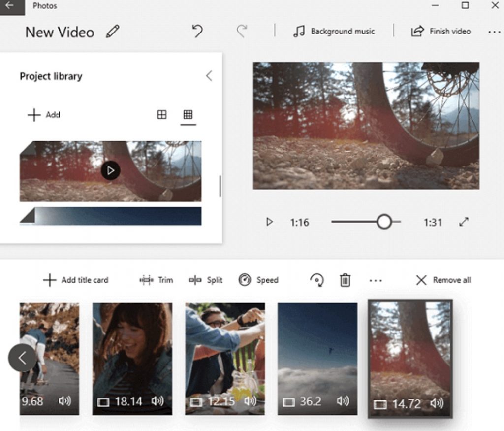Click Finish video
Viewport: 504px width, 431px height.
click(441, 32)
